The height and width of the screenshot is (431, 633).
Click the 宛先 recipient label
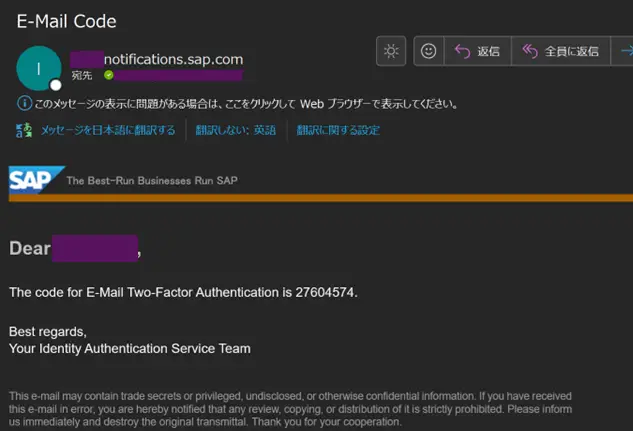[x=82, y=75]
